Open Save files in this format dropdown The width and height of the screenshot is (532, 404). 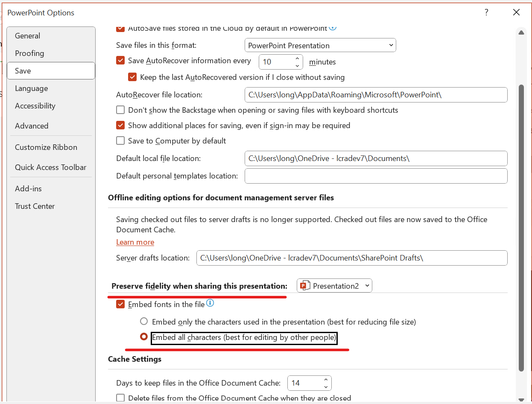[x=320, y=45]
